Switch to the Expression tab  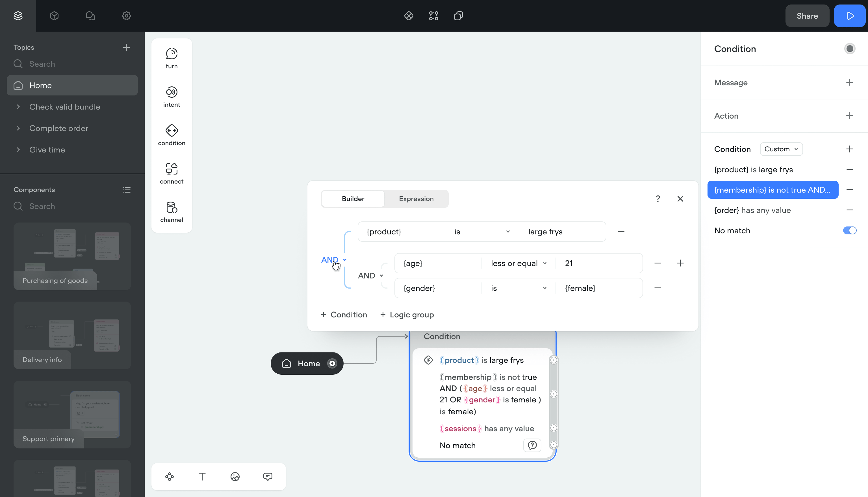pyautogui.click(x=416, y=199)
